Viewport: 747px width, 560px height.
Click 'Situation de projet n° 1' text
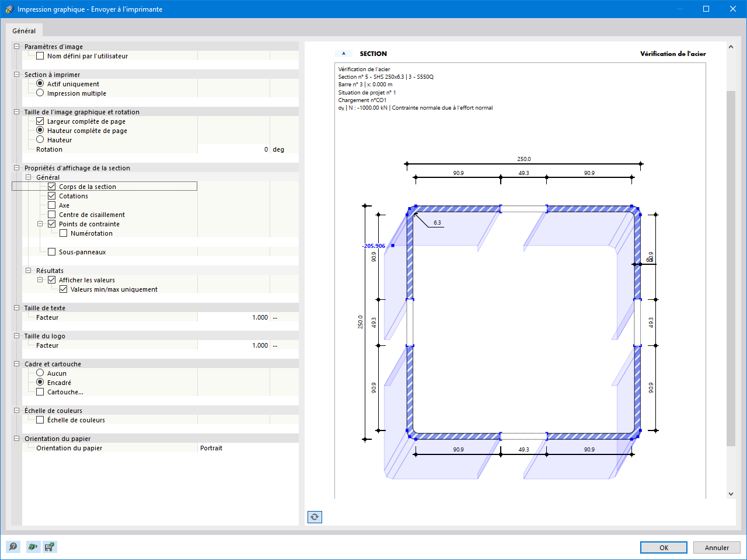(x=367, y=93)
